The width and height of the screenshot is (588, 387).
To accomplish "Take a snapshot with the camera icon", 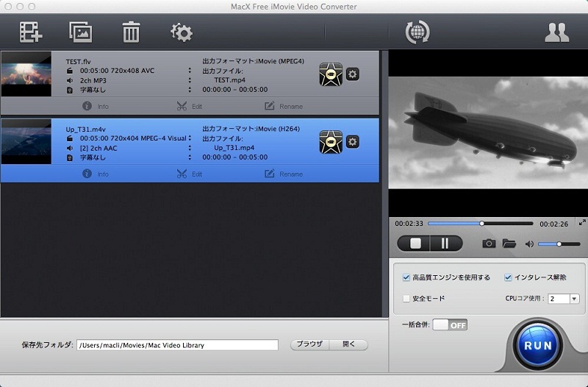I will point(489,244).
